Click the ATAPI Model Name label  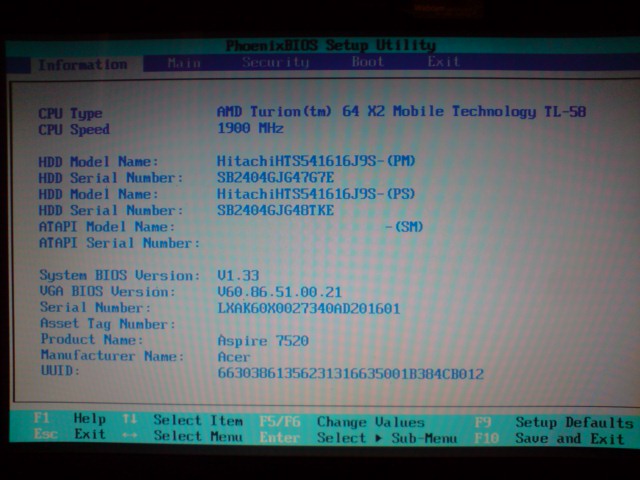(107, 227)
